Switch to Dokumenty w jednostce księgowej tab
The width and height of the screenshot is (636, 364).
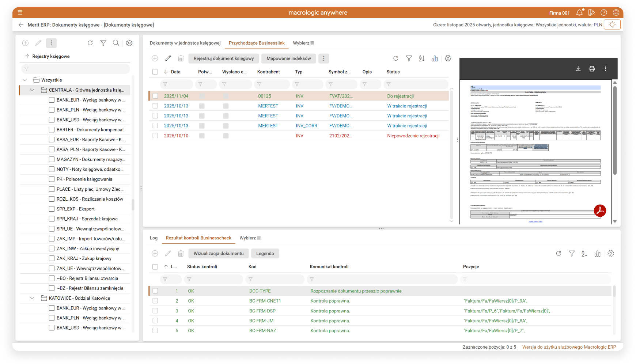[185, 43]
